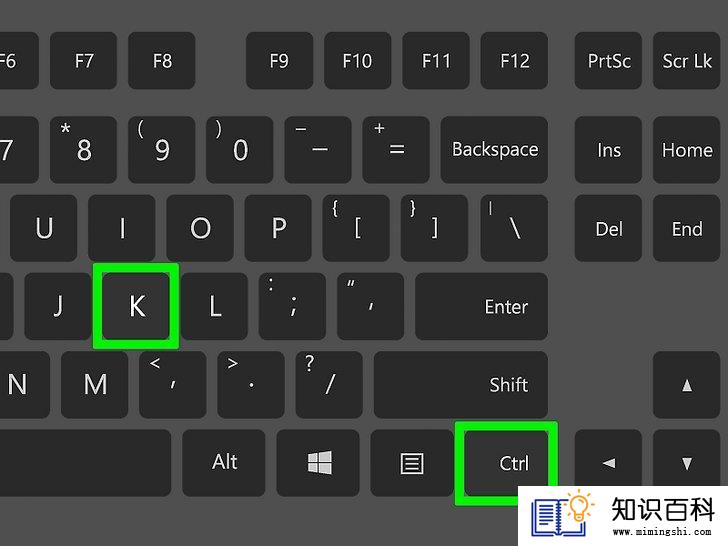Click the Home key

tap(687, 150)
